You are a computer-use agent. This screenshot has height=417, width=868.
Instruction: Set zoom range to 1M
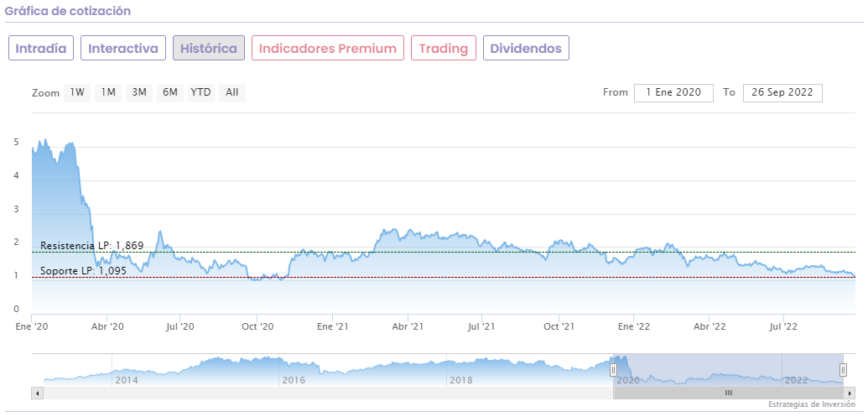[x=108, y=92]
